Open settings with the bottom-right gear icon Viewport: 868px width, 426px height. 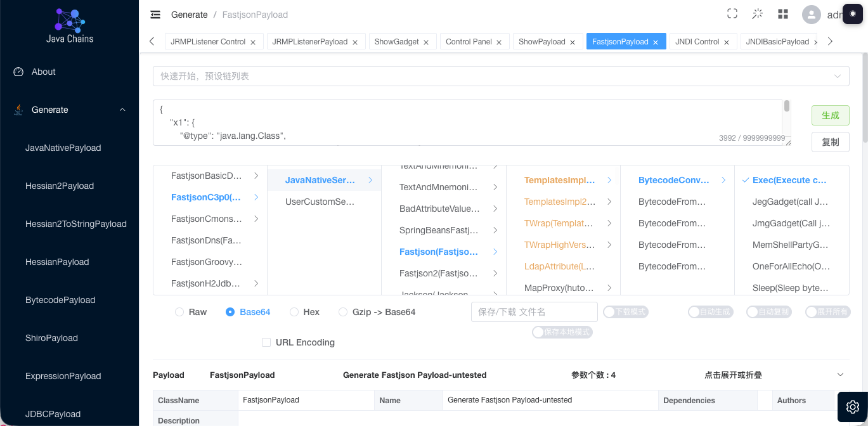(x=852, y=407)
